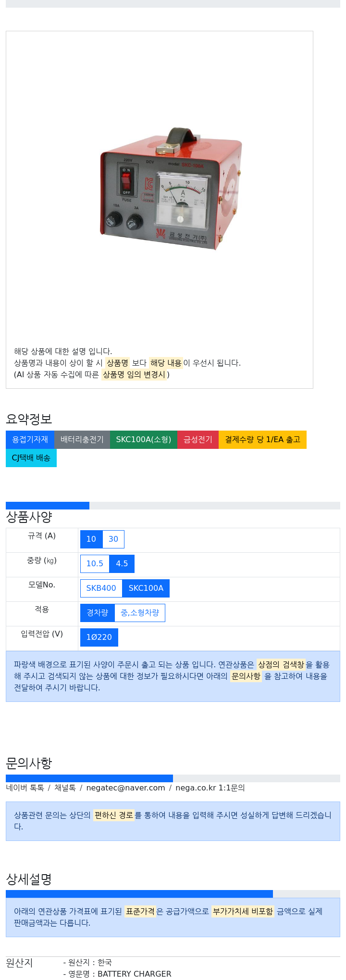This screenshot has height=980, width=346.
Task: Open the 채널톡 inquiry link
Action: 65,788
